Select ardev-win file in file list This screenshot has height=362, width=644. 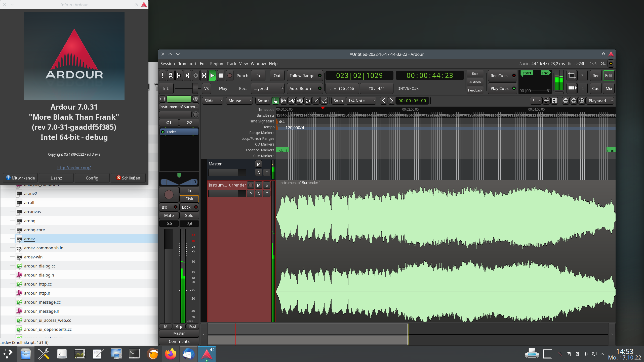[x=33, y=257]
